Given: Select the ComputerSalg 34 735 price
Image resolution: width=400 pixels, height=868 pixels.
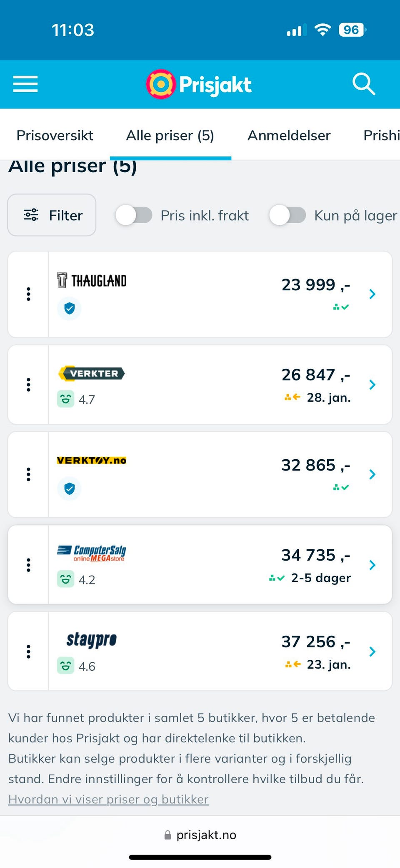Looking at the screenshot, I should pyautogui.click(x=315, y=555).
